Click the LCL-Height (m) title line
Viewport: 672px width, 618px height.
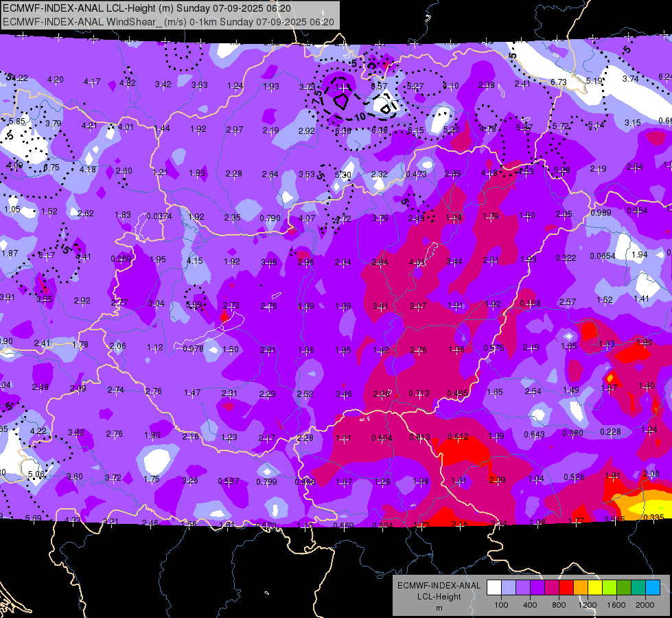[147, 8]
